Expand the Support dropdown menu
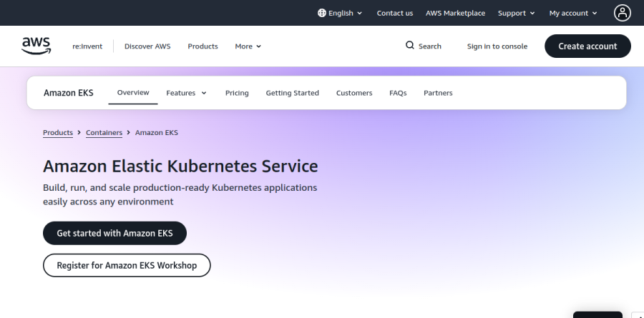The height and width of the screenshot is (318, 644). click(516, 13)
